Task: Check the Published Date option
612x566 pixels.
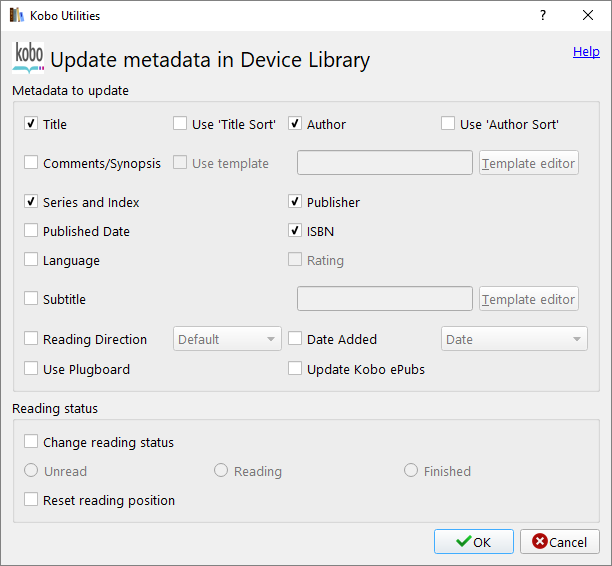Action: click(32, 231)
